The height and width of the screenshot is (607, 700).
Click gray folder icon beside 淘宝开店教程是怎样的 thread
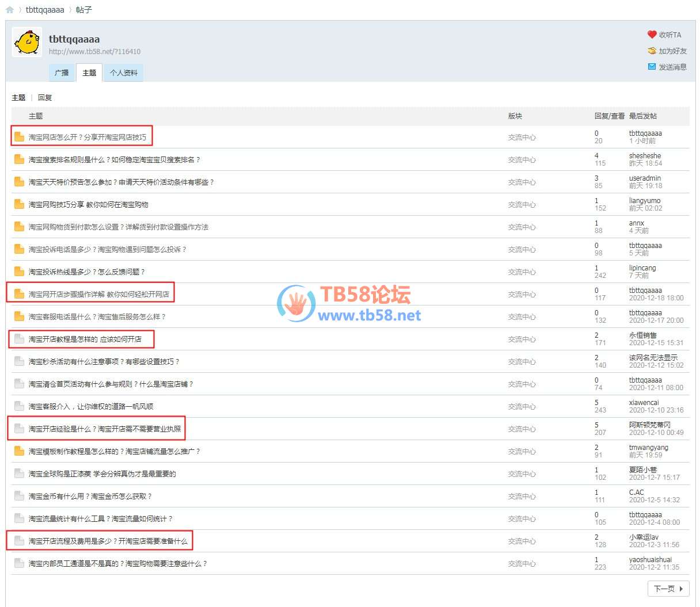(19, 339)
